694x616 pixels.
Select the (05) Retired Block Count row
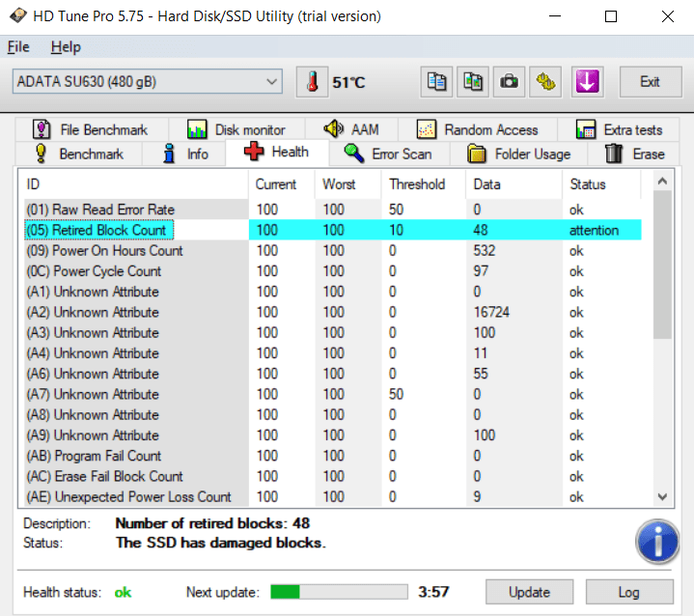pyautogui.click(x=332, y=230)
